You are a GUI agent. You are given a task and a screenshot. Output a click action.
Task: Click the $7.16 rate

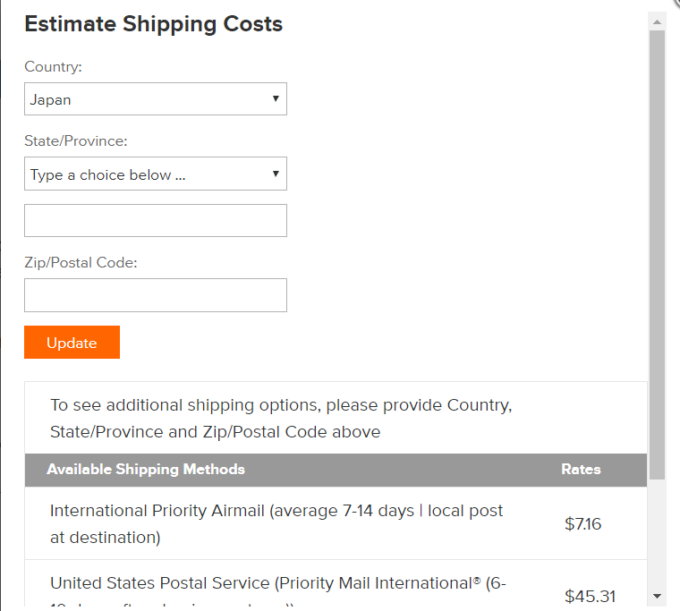(582, 523)
